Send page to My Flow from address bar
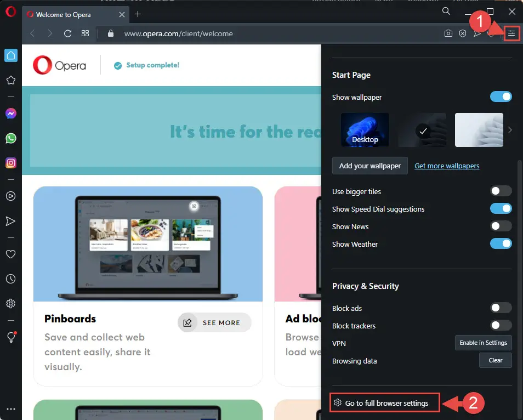The height and width of the screenshot is (420, 523). (477, 33)
